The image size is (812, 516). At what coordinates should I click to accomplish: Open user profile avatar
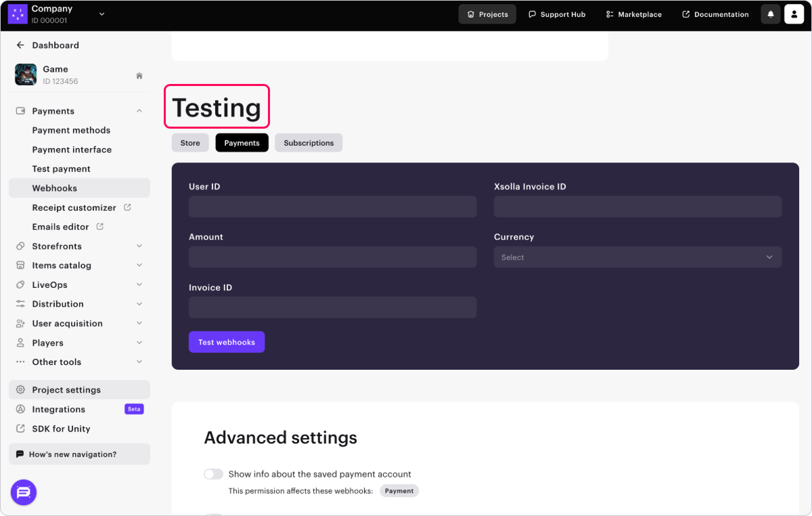794,14
